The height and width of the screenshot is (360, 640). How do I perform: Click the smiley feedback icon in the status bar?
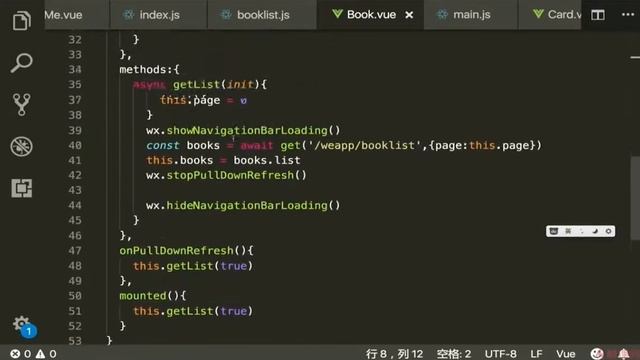[597, 353]
